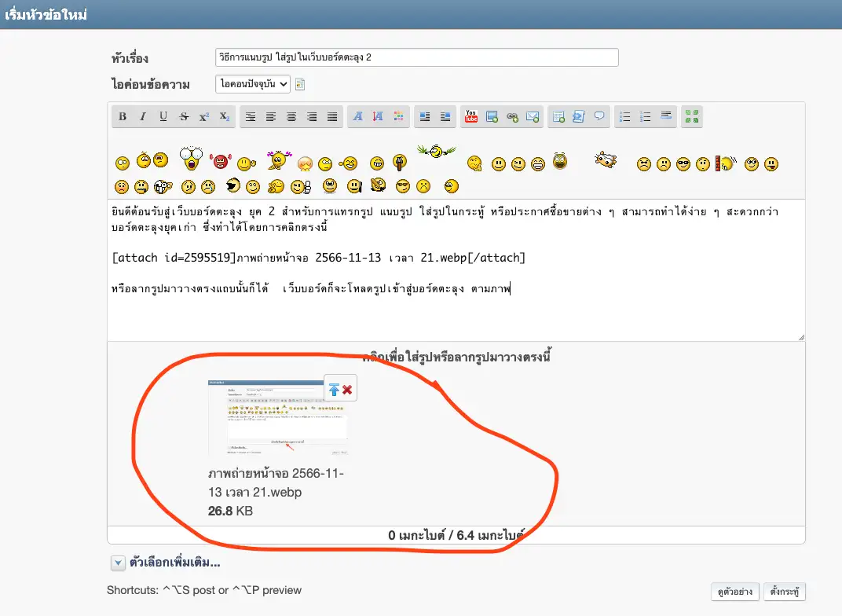Insert a quote with the speech bubble icon
This screenshot has height=616, width=842.
[599, 117]
